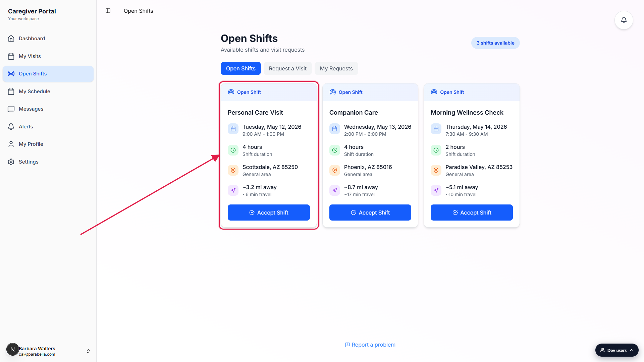Click the My Visits calendar icon

pos(11,56)
